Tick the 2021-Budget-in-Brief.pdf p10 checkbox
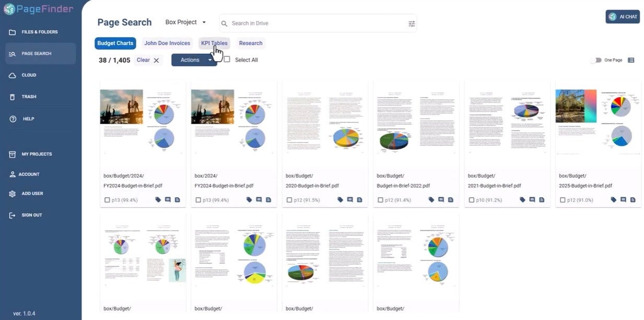 click(472, 200)
